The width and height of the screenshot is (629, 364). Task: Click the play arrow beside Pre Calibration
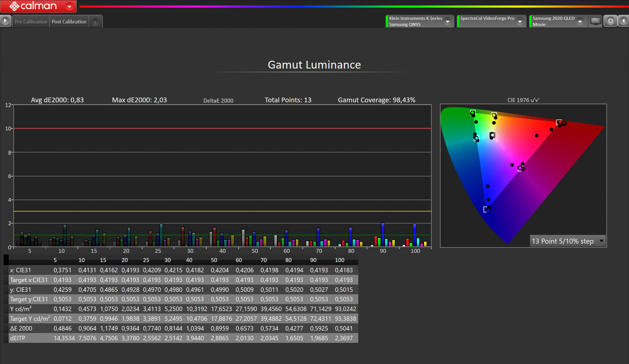point(5,21)
